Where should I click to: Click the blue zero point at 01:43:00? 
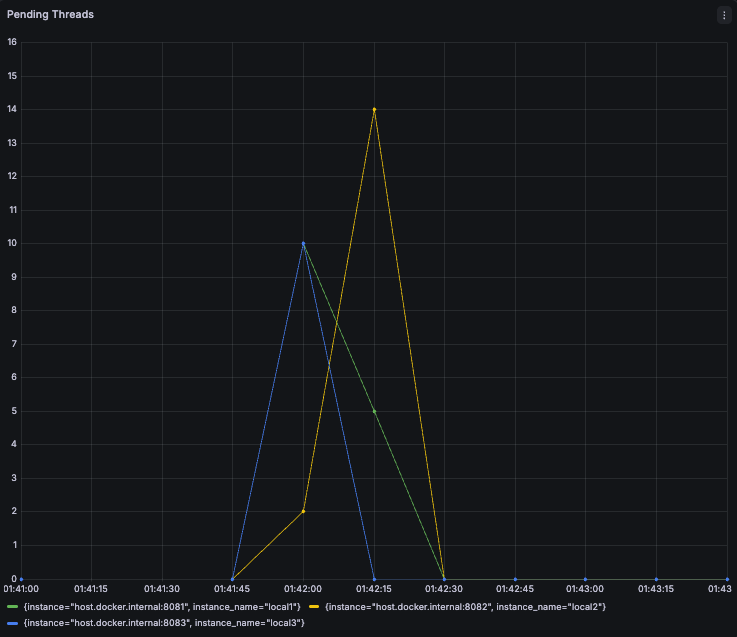585,579
